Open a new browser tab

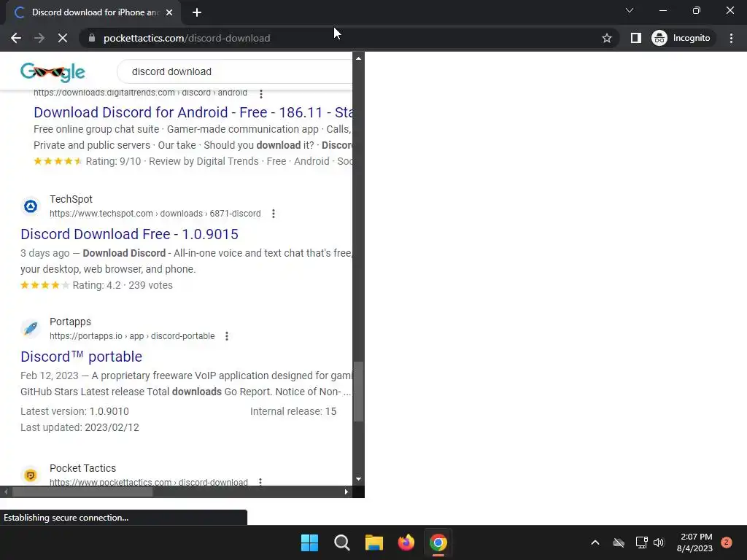197,12
